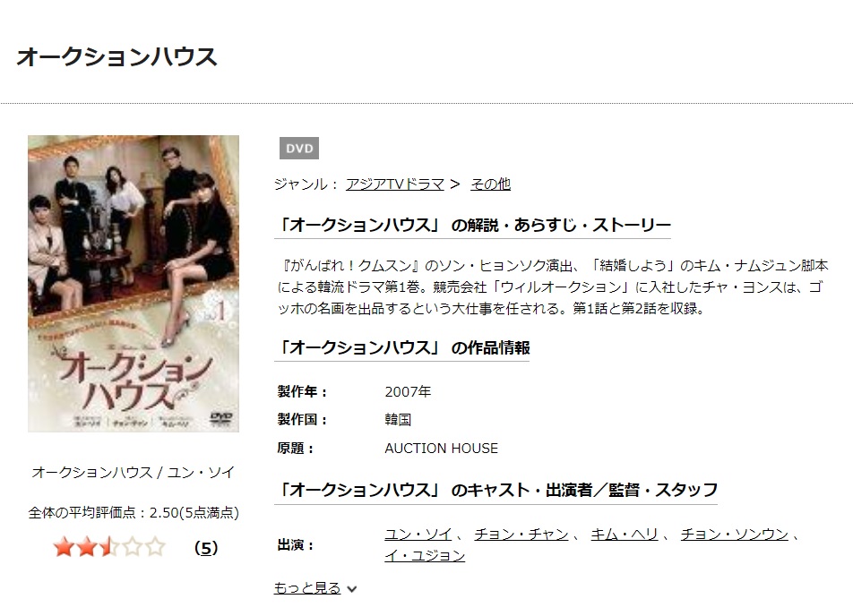853x616 pixels.
Task: Open the チョン・チャン cast link
Action: pyautogui.click(x=521, y=535)
